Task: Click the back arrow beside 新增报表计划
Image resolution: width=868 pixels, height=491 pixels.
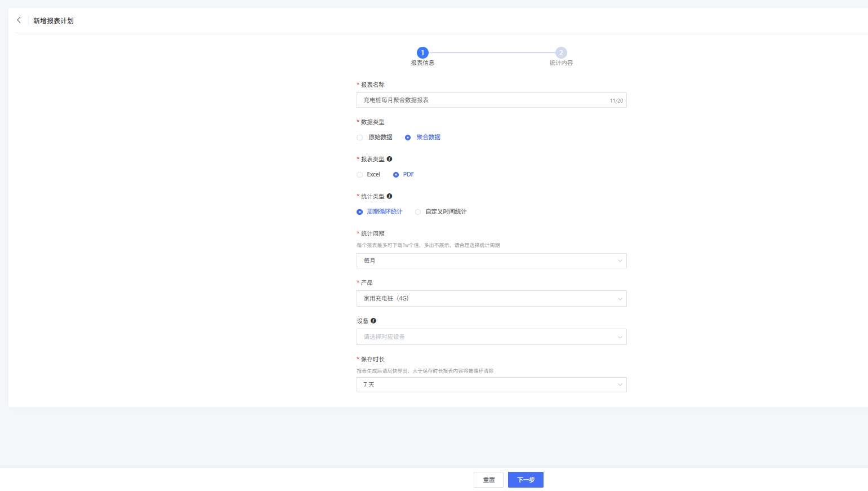Action: [x=19, y=20]
